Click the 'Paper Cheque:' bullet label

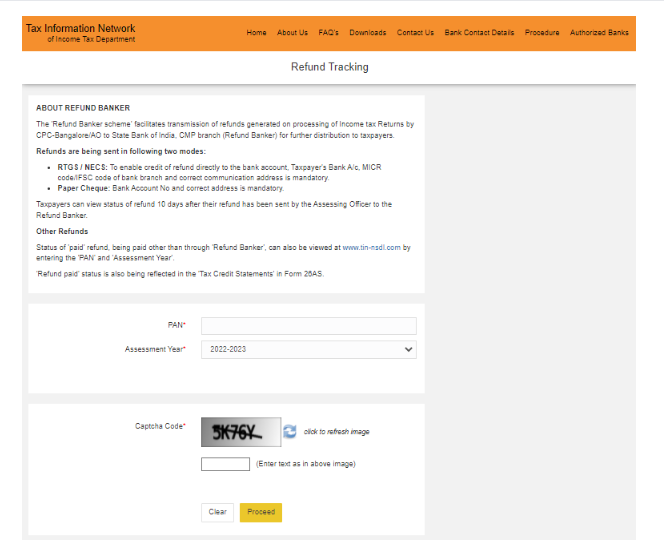point(84,188)
